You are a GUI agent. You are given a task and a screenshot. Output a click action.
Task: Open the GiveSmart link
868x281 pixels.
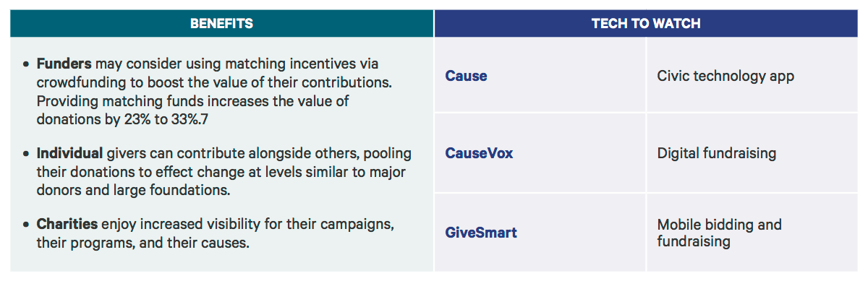(481, 233)
